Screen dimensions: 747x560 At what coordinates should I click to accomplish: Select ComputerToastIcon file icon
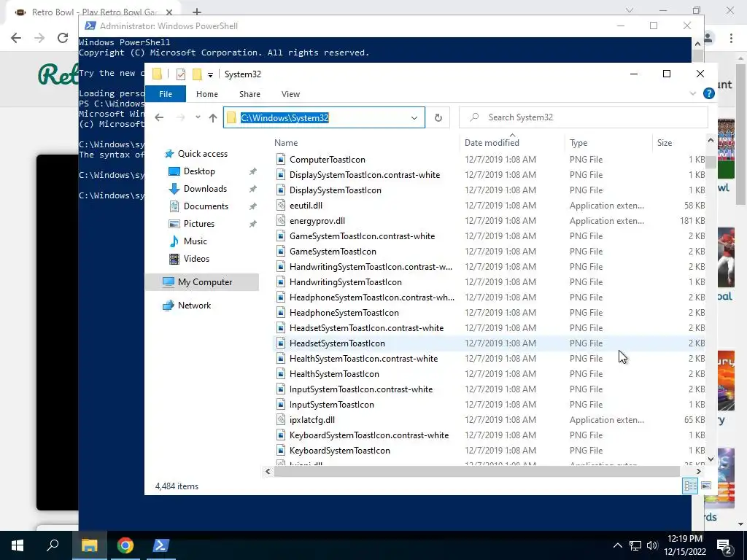281,160
